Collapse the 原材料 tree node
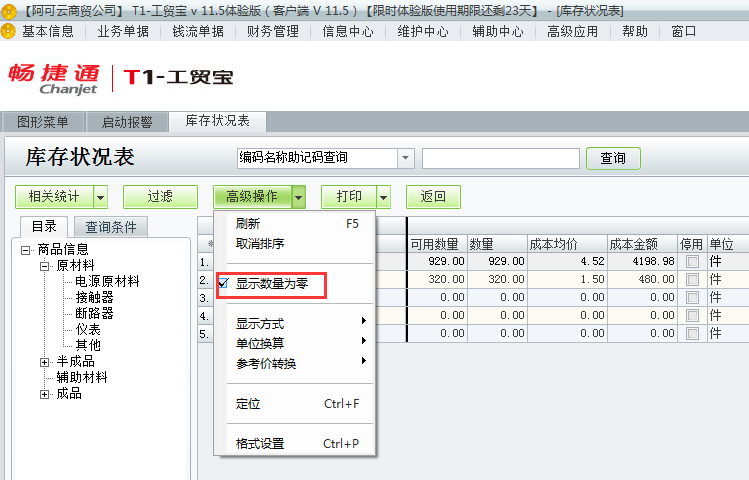The image size is (749, 480). tap(44, 266)
